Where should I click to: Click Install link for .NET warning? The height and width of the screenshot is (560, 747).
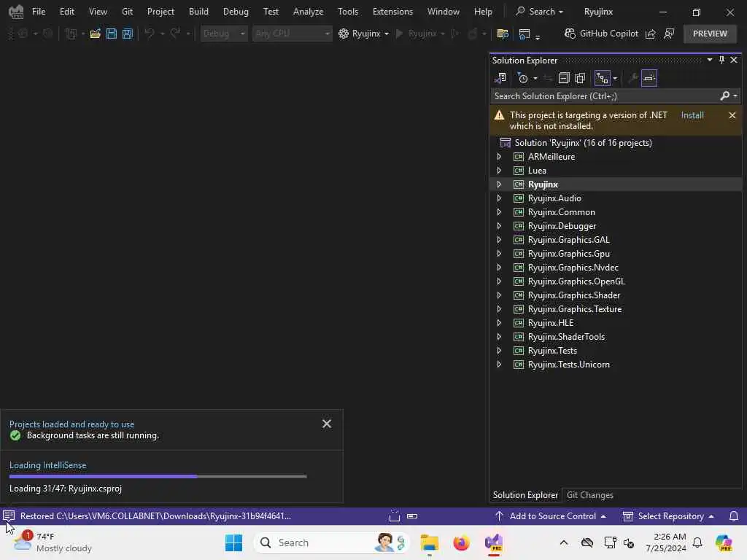(692, 115)
